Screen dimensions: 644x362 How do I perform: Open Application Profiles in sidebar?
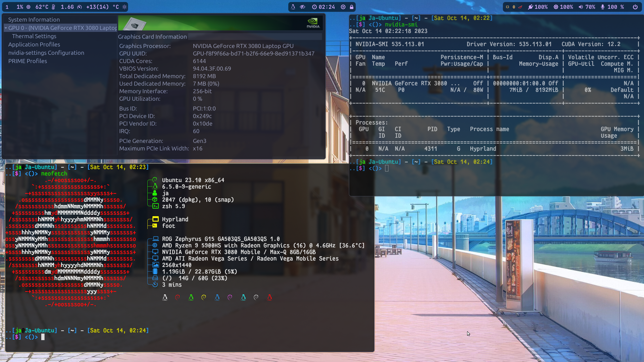pyautogui.click(x=34, y=44)
